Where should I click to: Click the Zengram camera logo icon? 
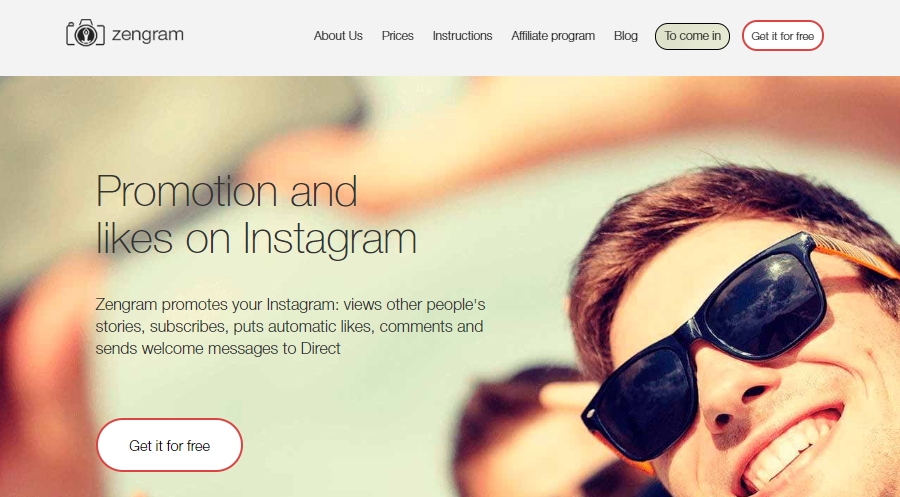tap(85, 33)
